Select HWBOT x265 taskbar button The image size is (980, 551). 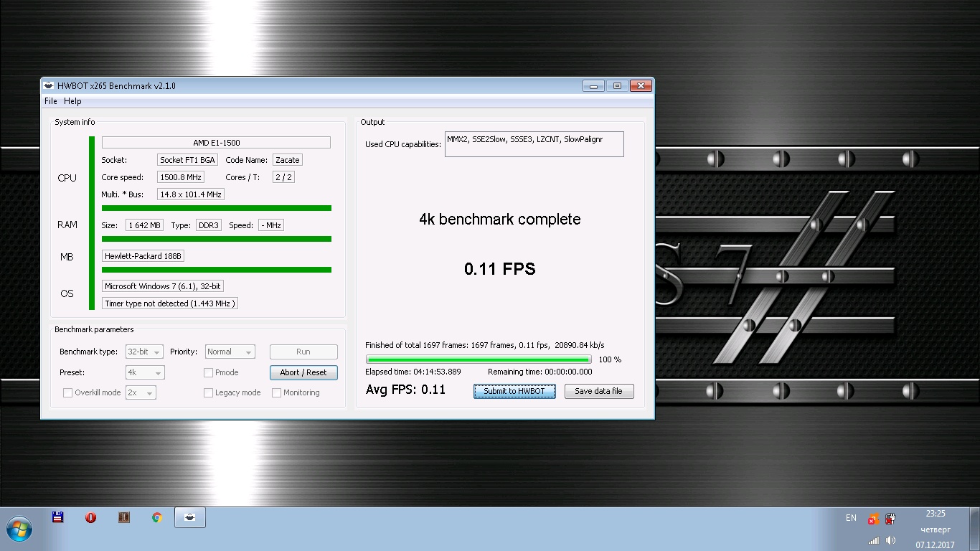(190, 517)
